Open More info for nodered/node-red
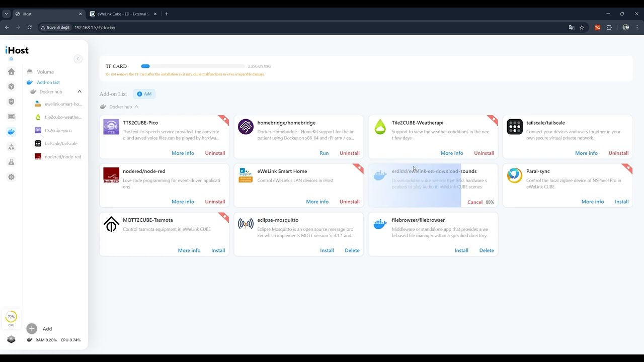 (x=183, y=202)
